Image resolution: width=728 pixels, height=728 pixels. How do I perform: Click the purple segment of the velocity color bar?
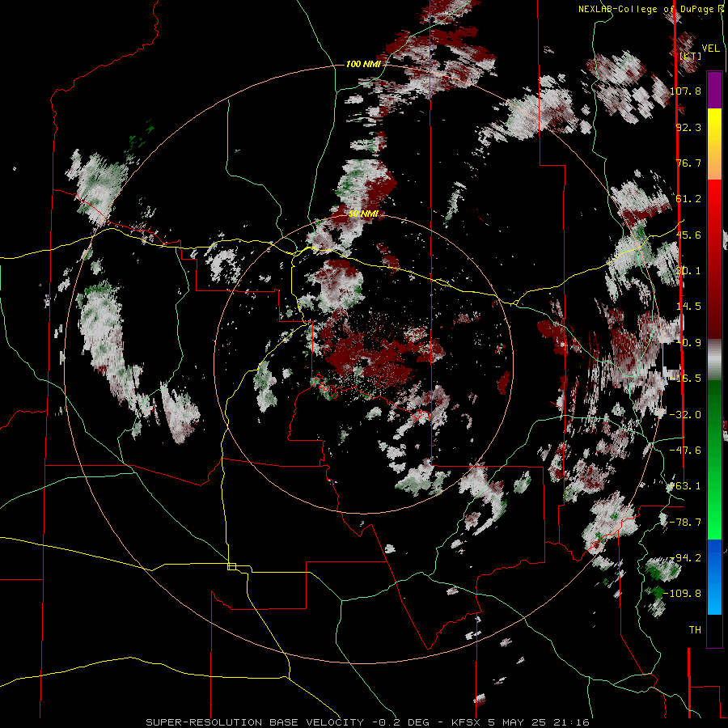tap(714, 90)
